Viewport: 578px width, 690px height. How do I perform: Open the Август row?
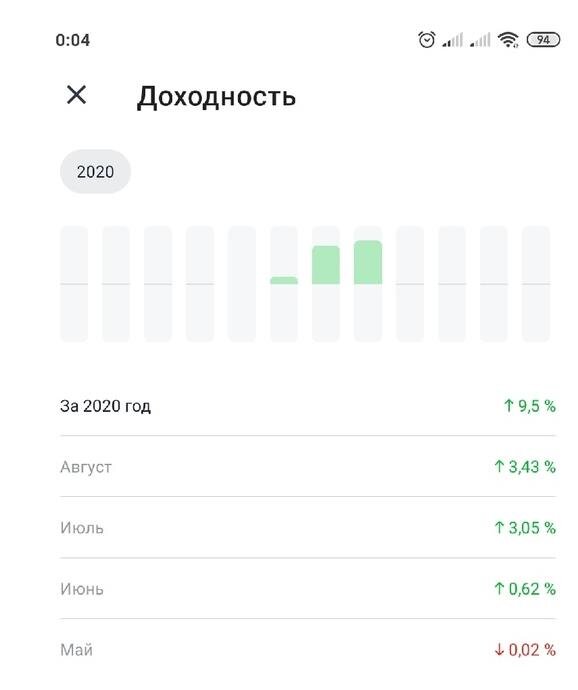(x=308, y=466)
